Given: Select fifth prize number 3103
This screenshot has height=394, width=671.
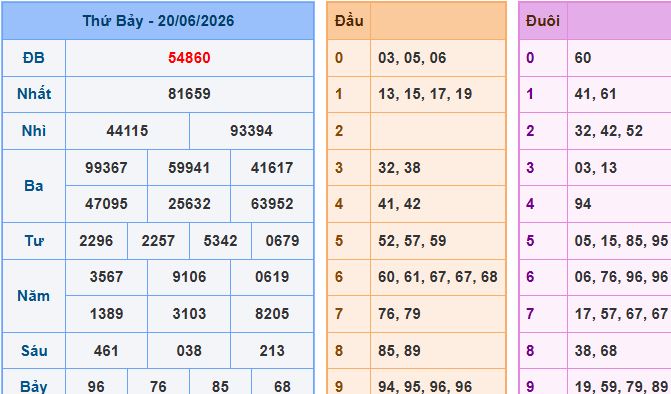Looking at the screenshot, I should click(189, 314).
